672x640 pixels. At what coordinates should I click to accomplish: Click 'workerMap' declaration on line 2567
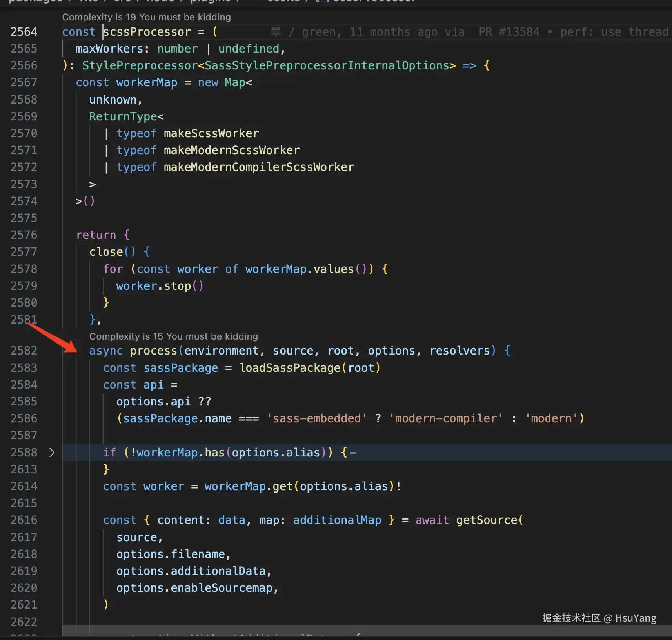147,82
